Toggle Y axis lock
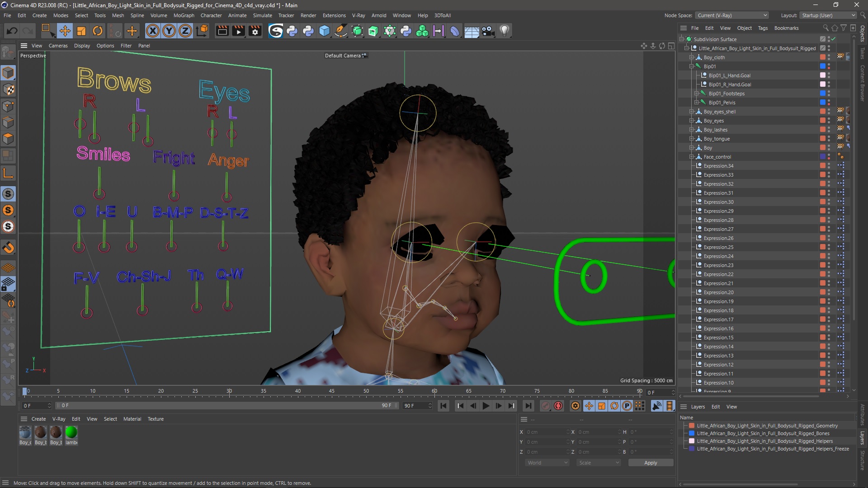The width and height of the screenshot is (868, 488). pos(169,31)
